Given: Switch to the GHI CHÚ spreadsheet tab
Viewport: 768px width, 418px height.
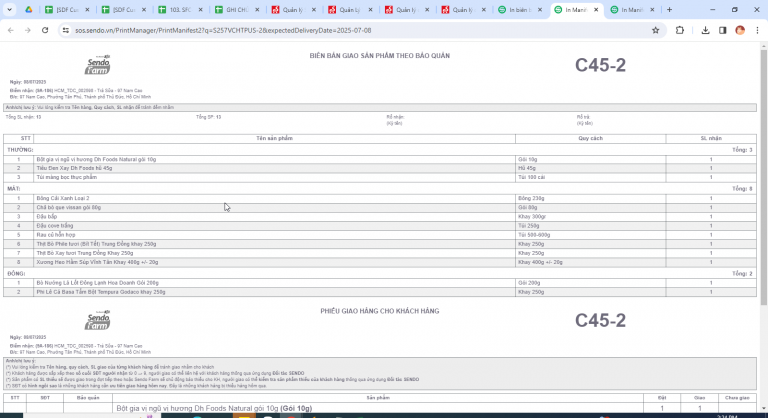Looking at the screenshot, I should 237,10.
